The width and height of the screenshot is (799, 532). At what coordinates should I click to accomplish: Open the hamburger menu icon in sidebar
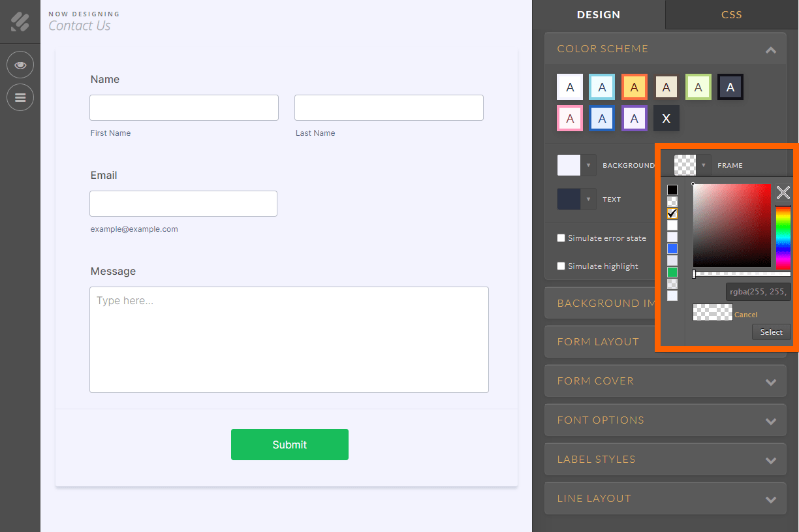pos(20,97)
